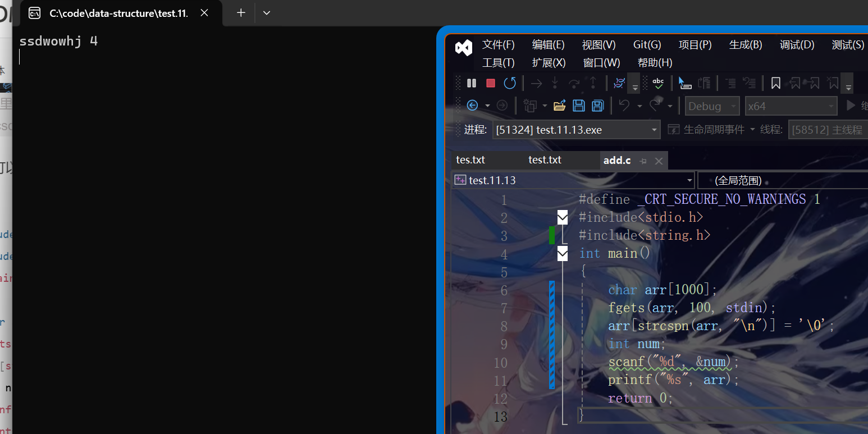Close the terminal tab test.11.
868x434 pixels.
tap(204, 12)
